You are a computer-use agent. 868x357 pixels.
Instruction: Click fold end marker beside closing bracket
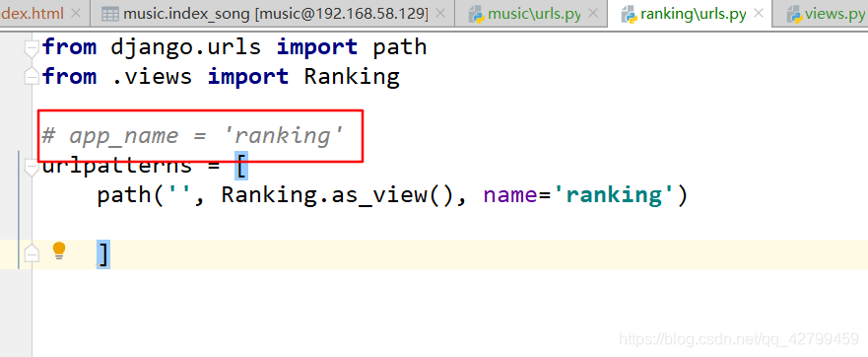point(33,254)
